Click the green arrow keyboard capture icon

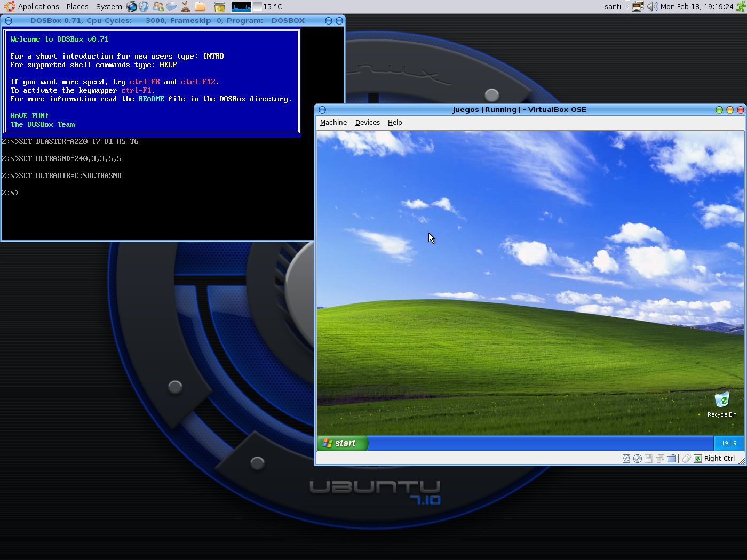click(698, 459)
